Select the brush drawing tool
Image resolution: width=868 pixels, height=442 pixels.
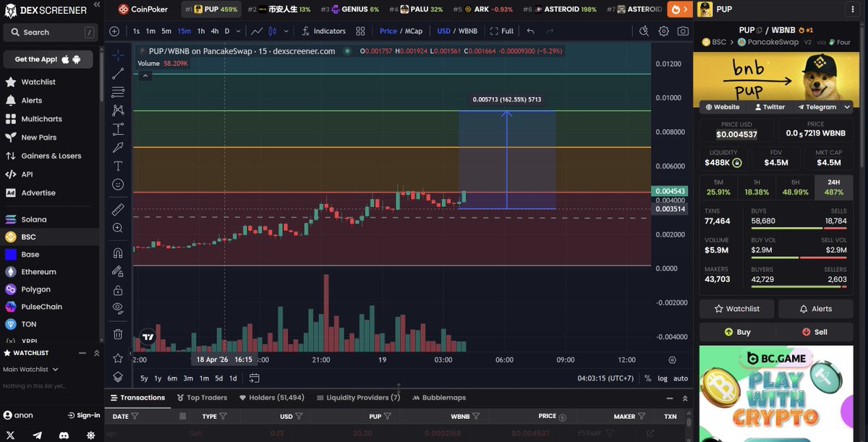pos(118,147)
